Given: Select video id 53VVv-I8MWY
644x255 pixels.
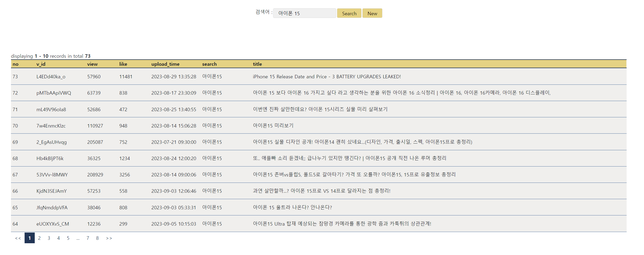Looking at the screenshot, I should point(52,175).
